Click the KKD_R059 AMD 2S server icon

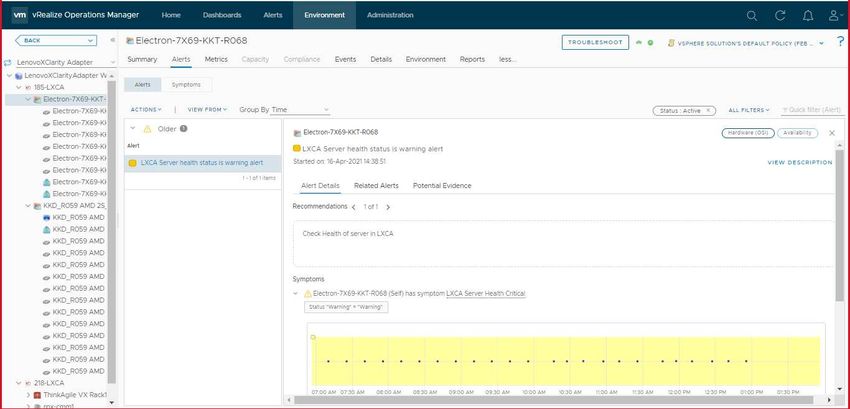37,206
